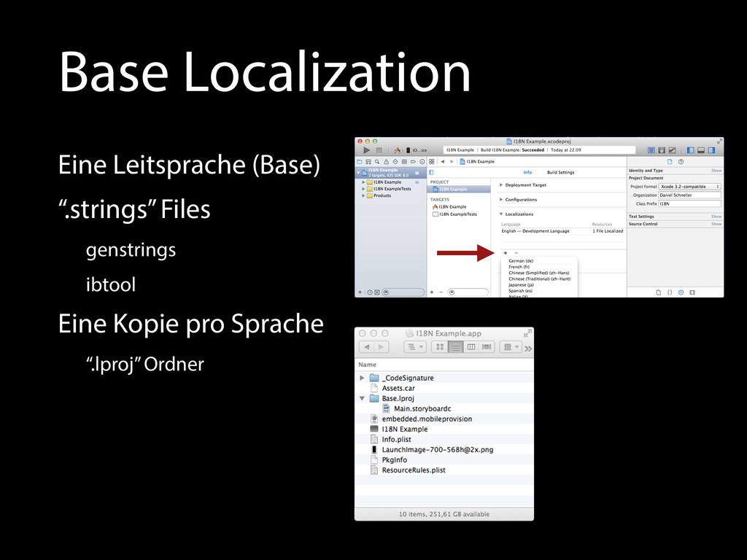747x560 pixels.
Task: Open the Object library icon
Action: [681, 292]
